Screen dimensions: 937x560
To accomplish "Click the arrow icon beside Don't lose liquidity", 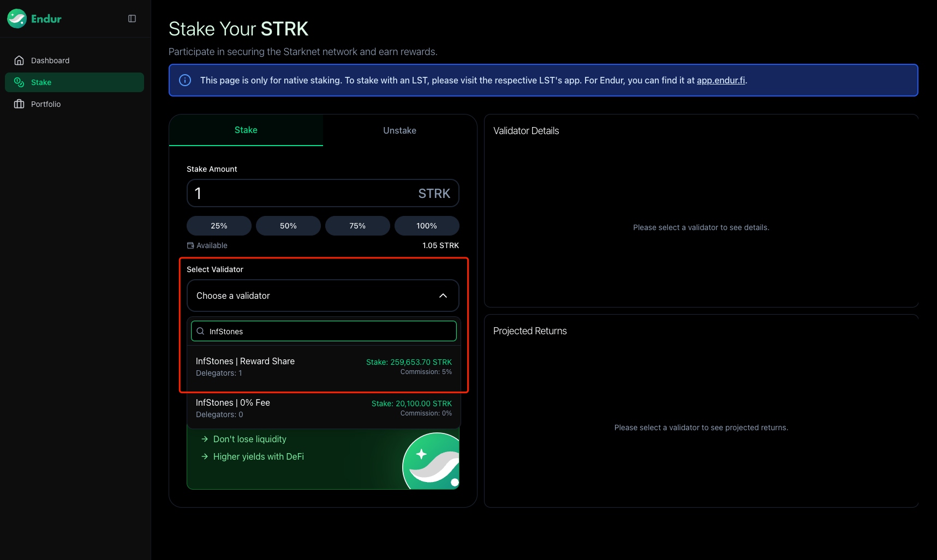I will tap(205, 439).
